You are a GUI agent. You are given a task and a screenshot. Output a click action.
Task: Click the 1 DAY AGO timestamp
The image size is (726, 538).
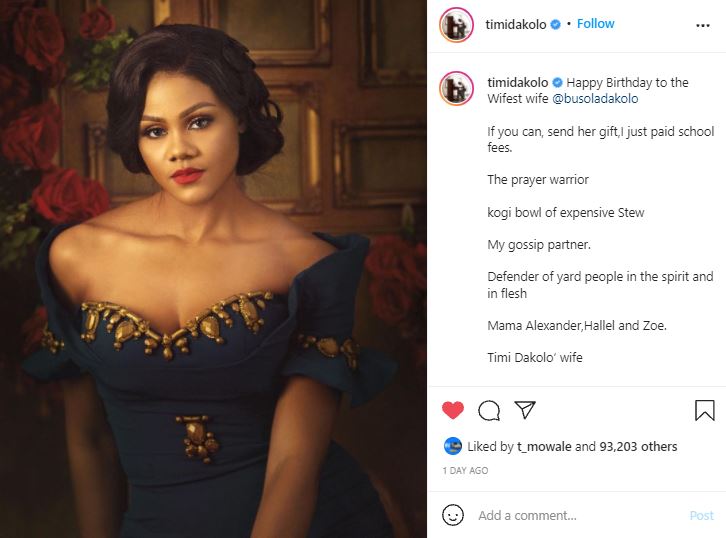pyautogui.click(x=465, y=470)
